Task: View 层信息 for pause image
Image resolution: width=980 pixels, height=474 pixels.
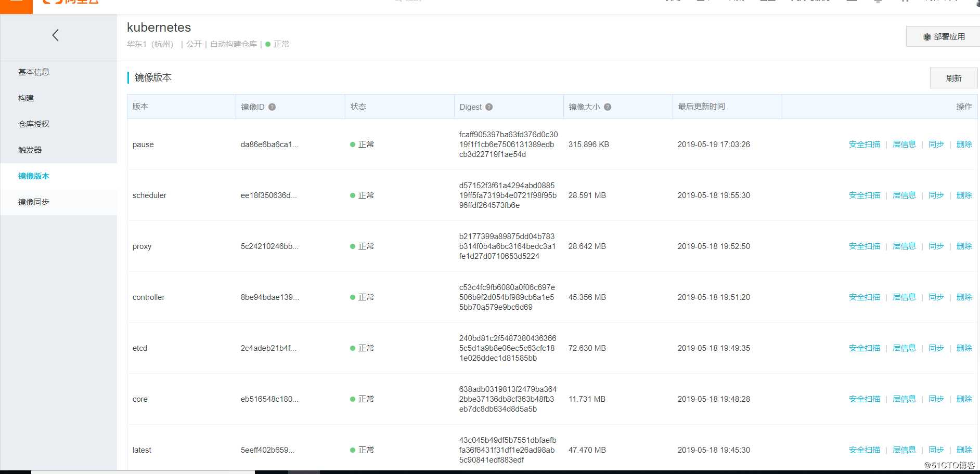Action: 904,144
